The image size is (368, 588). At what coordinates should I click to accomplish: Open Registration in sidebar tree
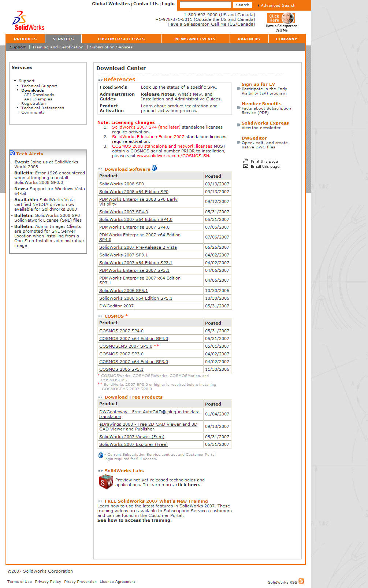pyautogui.click(x=33, y=103)
